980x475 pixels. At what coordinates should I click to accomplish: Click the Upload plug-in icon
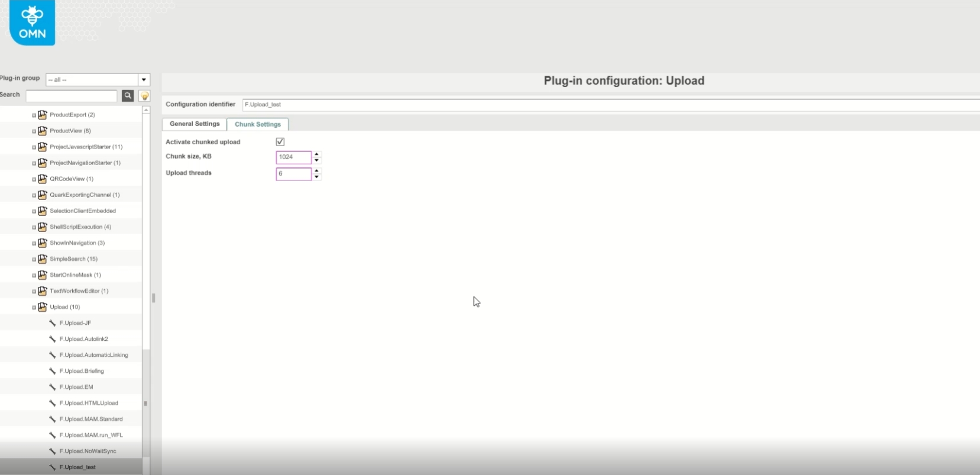43,307
